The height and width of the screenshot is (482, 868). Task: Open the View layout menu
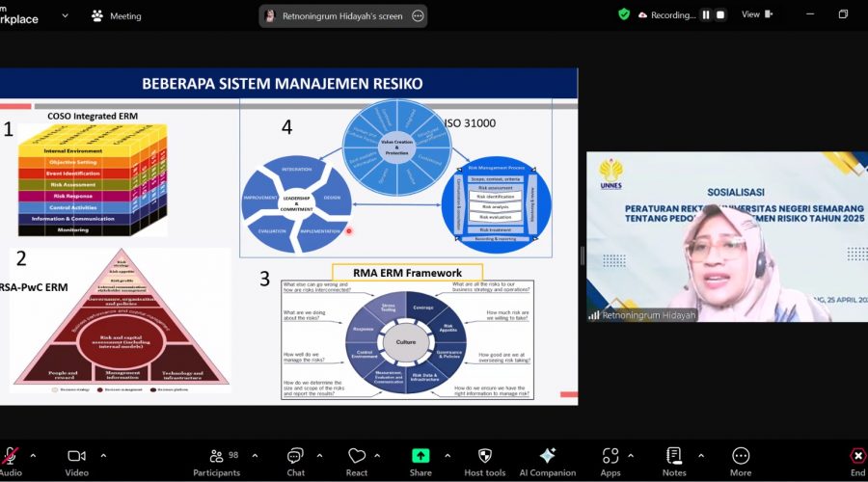click(756, 14)
